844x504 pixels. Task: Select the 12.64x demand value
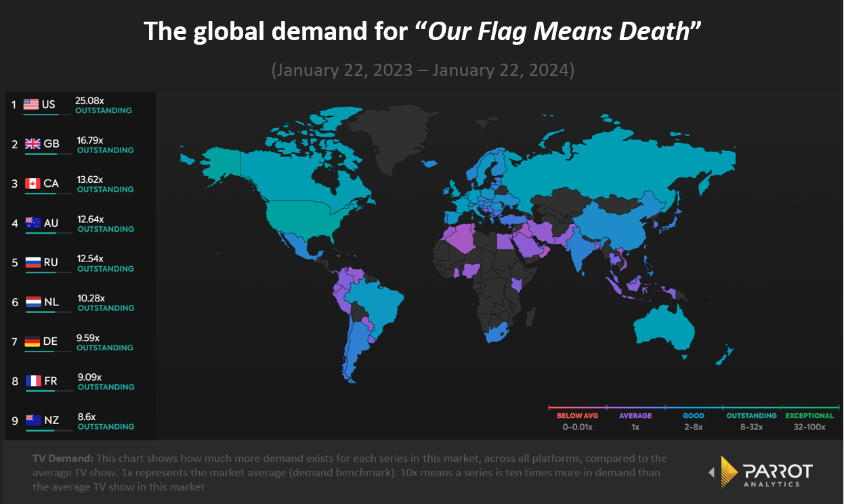(x=91, y=219)
